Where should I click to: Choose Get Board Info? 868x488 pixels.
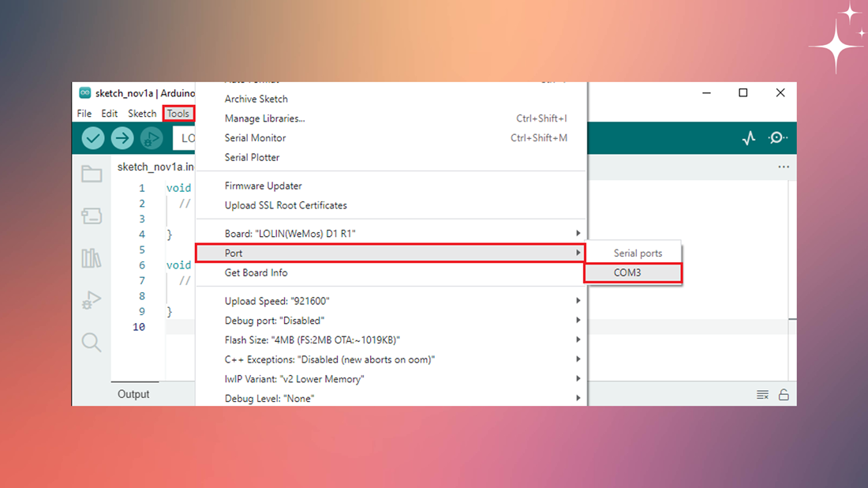point(391,272)
